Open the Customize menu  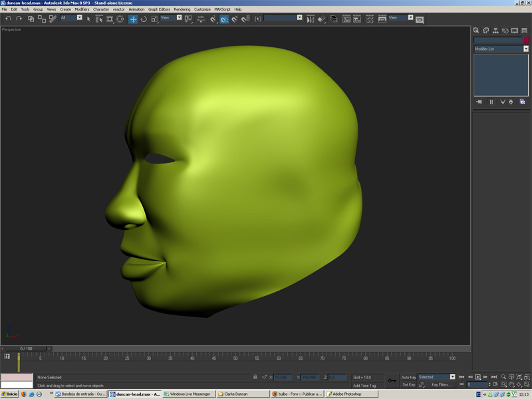pos(202,9)
